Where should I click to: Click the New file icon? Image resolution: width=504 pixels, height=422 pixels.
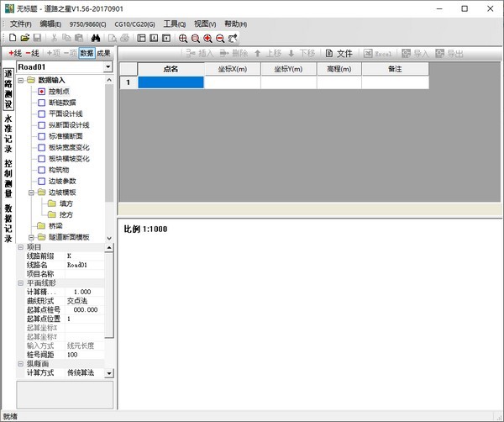(x=13, y=38)
